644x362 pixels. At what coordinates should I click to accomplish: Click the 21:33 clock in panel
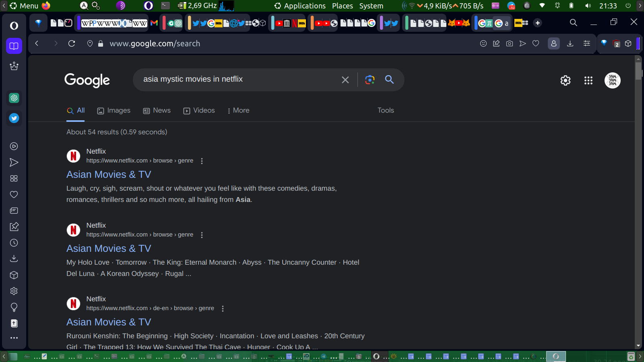[608, 6]
